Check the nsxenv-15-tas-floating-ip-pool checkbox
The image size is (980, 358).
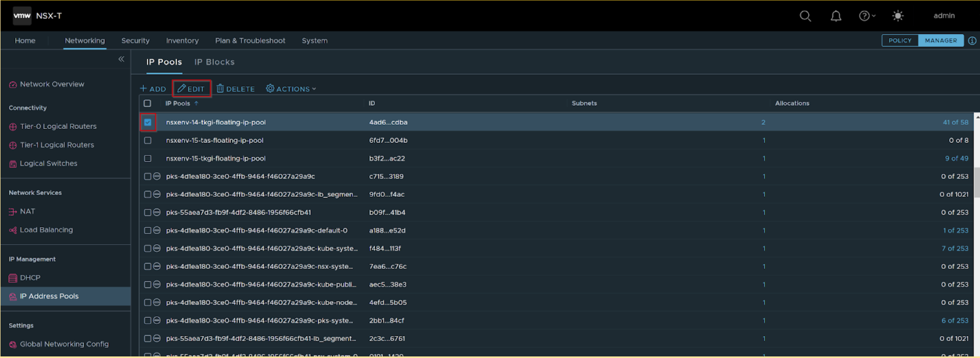click(x=148, y=141)
